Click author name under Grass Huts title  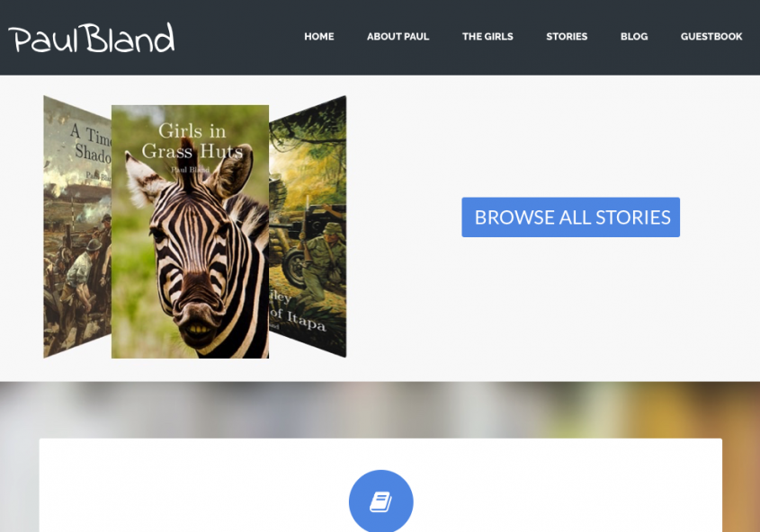pyautogui.click(x=190, y=170)
